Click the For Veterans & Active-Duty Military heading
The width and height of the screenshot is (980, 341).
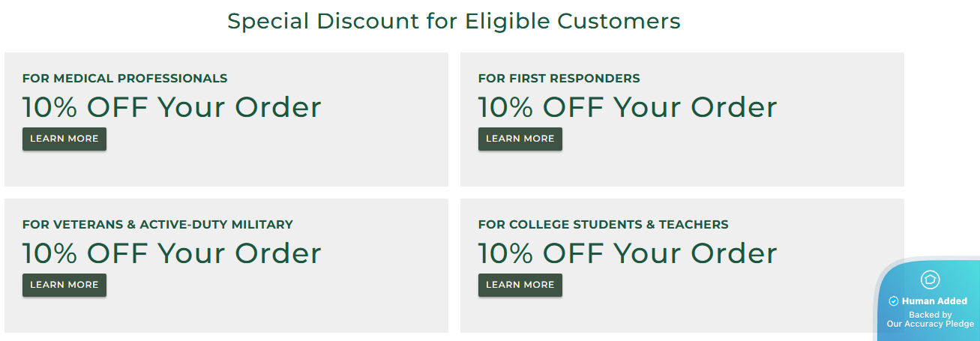pyautogui.click(x=157, y=224)
